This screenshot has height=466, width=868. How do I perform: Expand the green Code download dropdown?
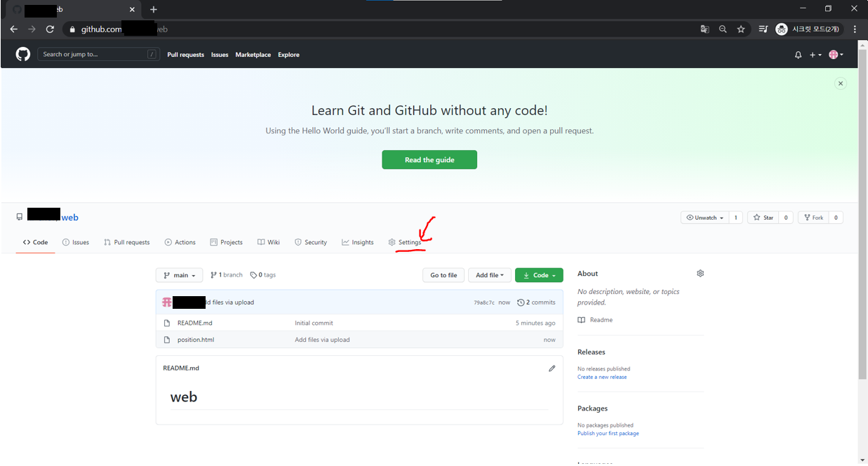tap(539, 275)
